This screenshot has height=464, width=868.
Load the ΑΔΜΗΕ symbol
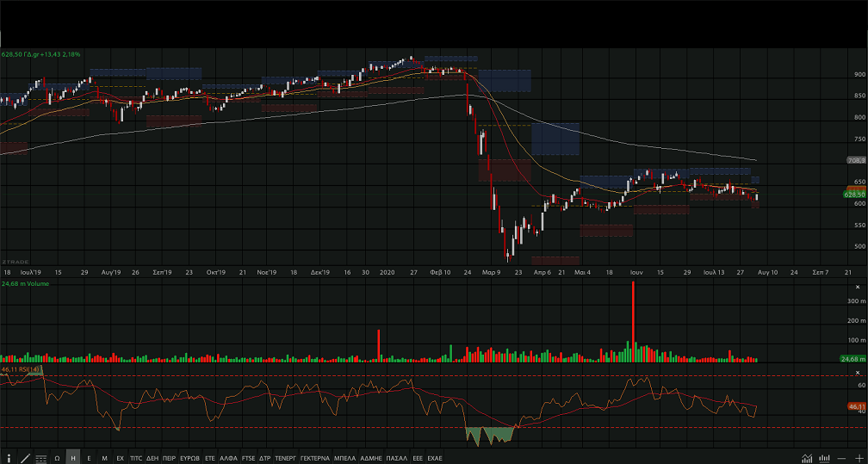(x=371, y=459)
